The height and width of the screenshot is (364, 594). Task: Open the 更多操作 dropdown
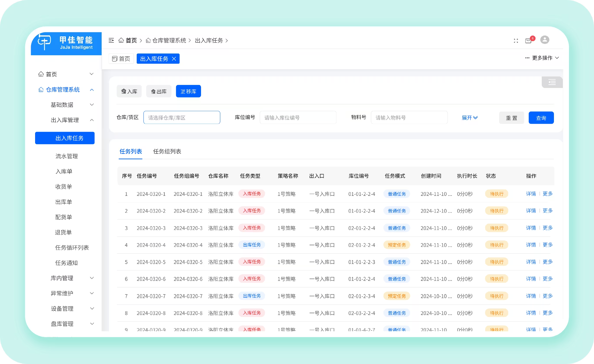point(542,58)
